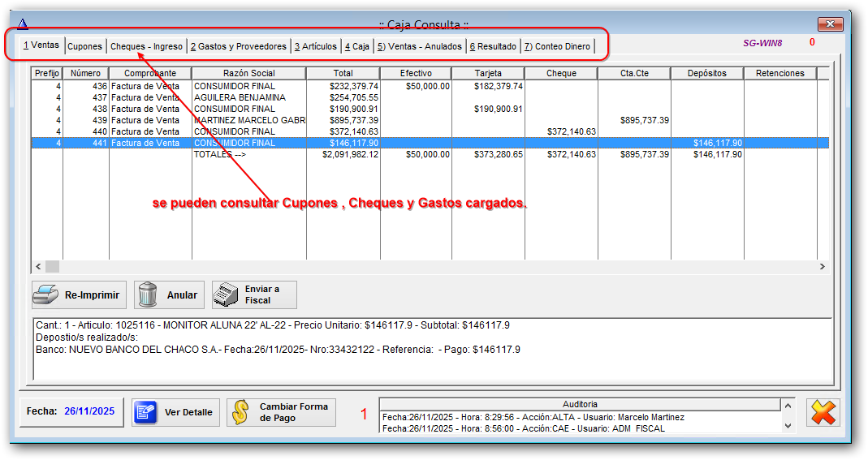Select invoice 439 MARTINEZ MARCELO row

tap(248, 120)
